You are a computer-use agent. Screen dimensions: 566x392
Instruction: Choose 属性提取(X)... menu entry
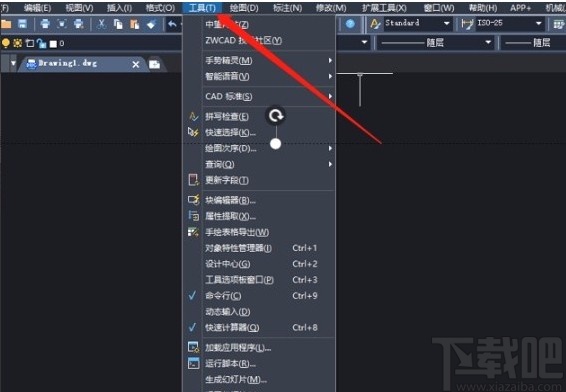(x=258, y=216)
